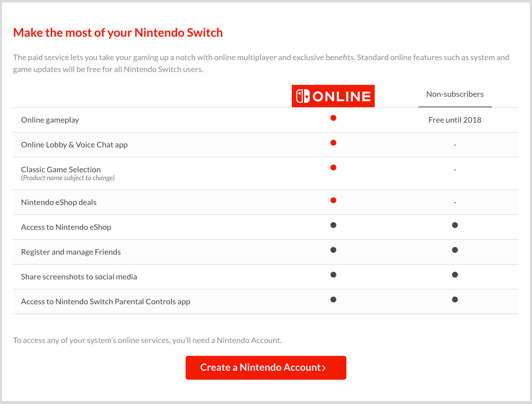Click Online column dot for eShop access
This screenshot has width=532, height=404.
(333, 225)
